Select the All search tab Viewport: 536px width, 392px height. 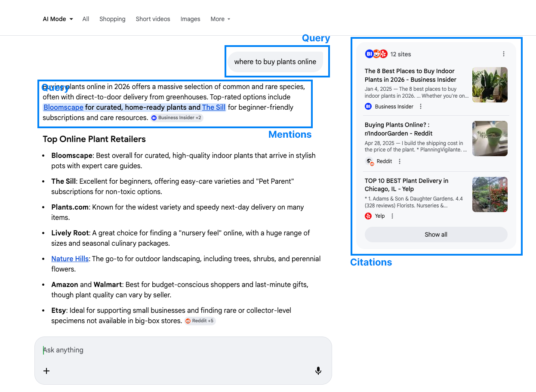click(x=86, y=19)
